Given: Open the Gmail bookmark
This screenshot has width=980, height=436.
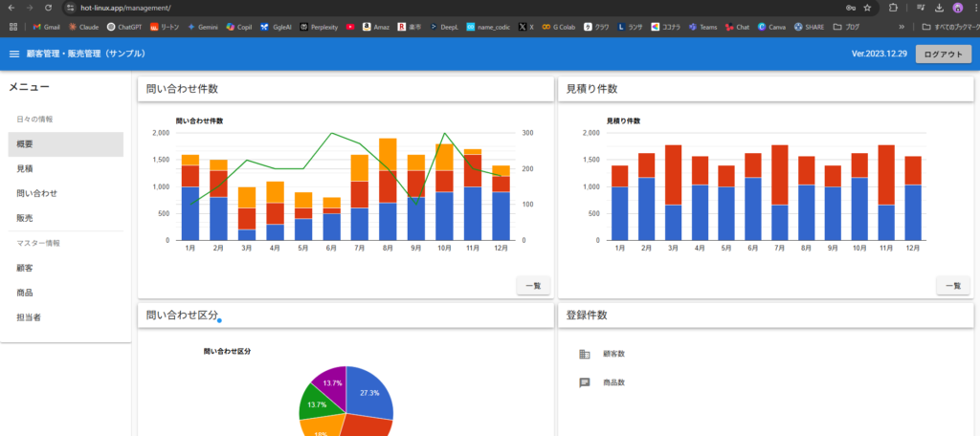Looking at the screenshot, I should [46, 27].
